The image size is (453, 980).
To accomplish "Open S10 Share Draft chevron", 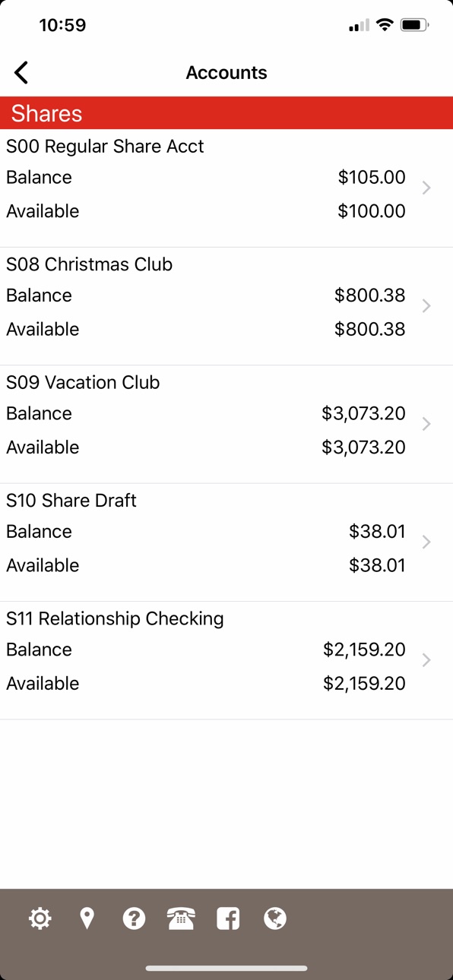I will coord(426,542).
